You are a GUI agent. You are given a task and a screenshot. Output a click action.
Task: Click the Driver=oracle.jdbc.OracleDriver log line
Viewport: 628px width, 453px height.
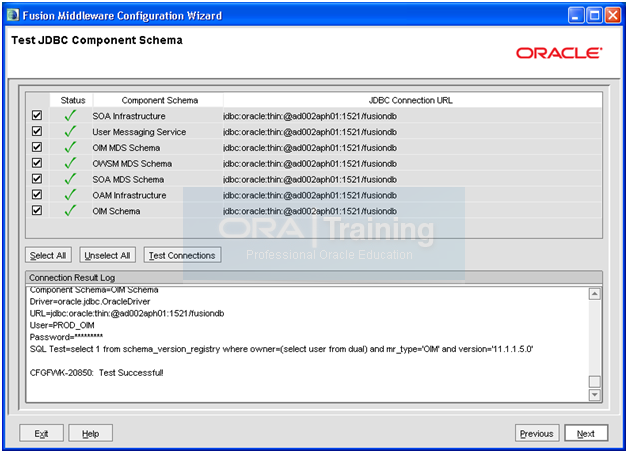point(90,301)
